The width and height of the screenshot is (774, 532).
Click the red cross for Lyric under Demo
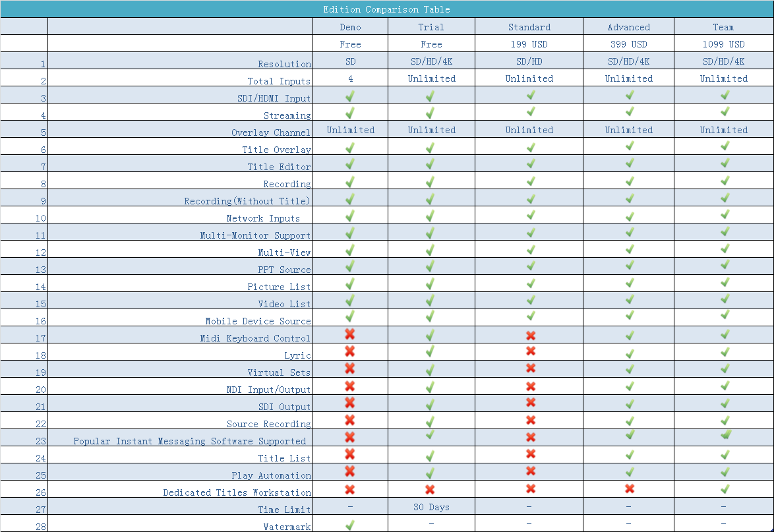(x=349, y=352)
